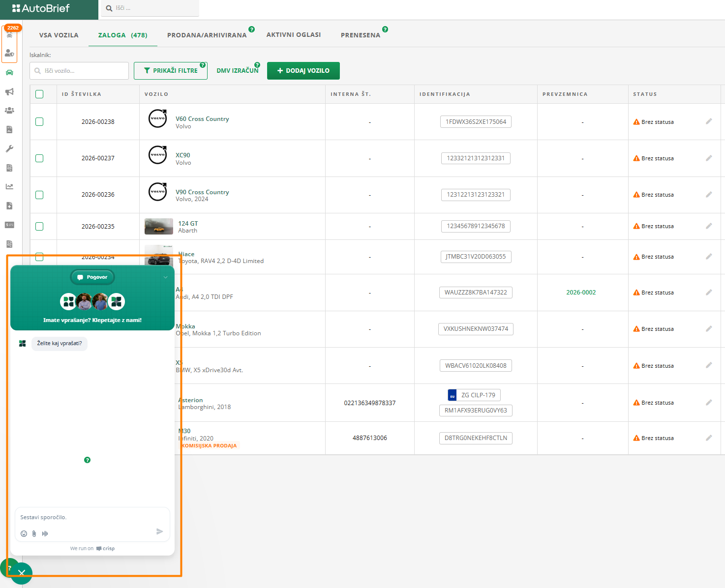Click the ID številka column header
The image size is (725, 588).
[x=82, y=94]
